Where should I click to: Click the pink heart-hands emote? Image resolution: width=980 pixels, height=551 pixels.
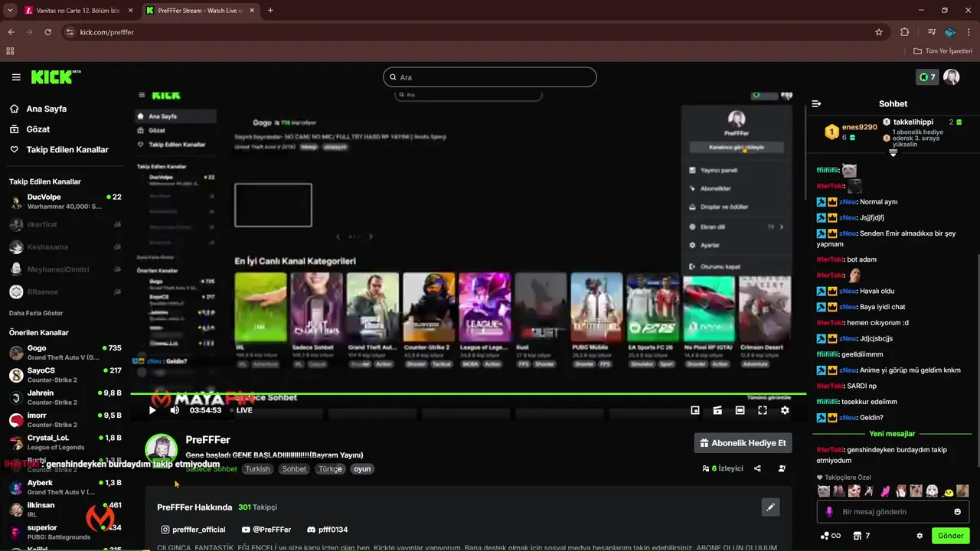(886, 491)
